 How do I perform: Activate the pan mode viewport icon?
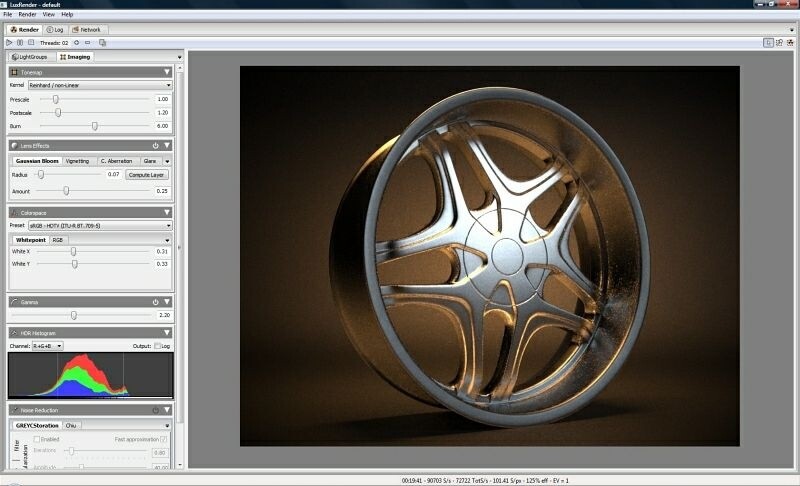click(768, 43)
